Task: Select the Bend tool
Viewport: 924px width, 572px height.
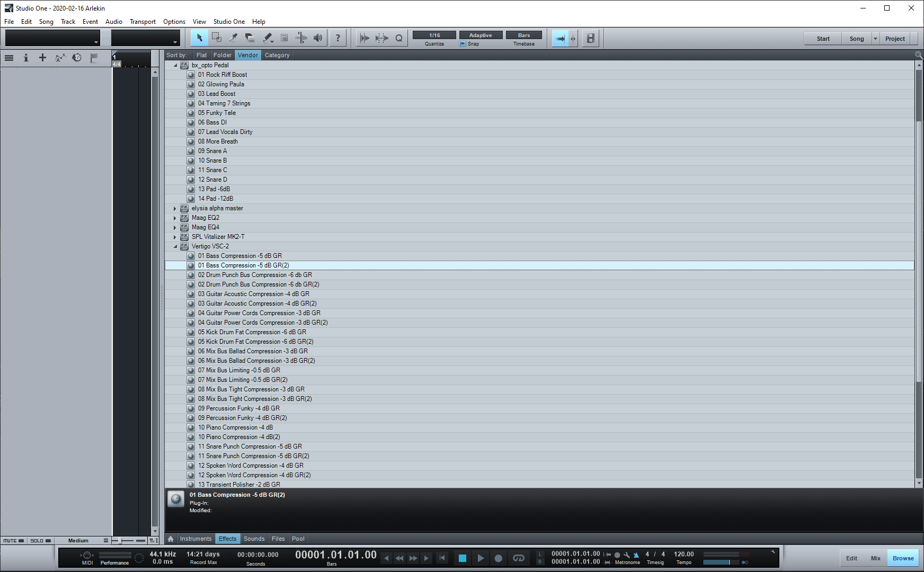Action: (x=301, y=38)
